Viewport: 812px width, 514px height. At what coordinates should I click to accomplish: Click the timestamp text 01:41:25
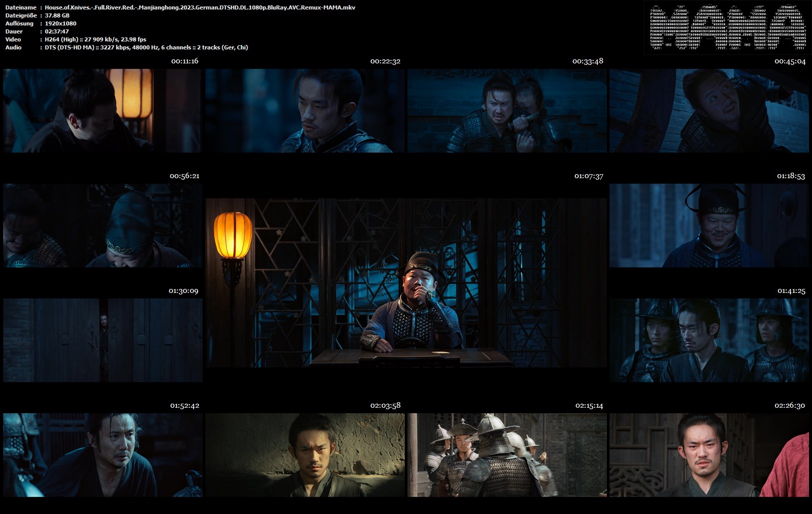(792, 290)
